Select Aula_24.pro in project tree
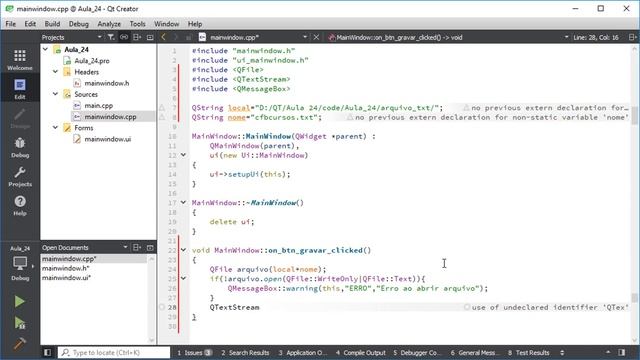This screenshot has height=360, width=640. tap(92, 61)
